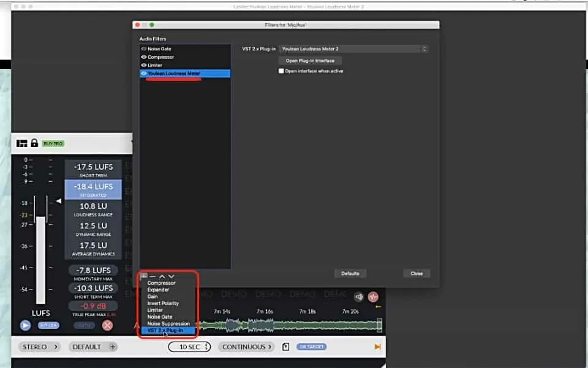Screen dimensions: 588x368
Task: Select the Integrated LUFS readout
Action: click(x=93, y=189)
